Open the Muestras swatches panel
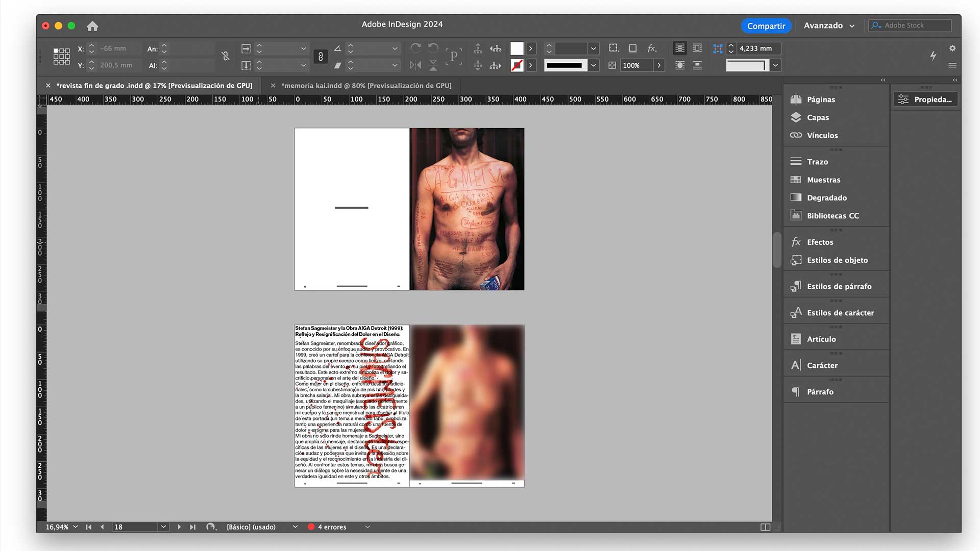 823,180
